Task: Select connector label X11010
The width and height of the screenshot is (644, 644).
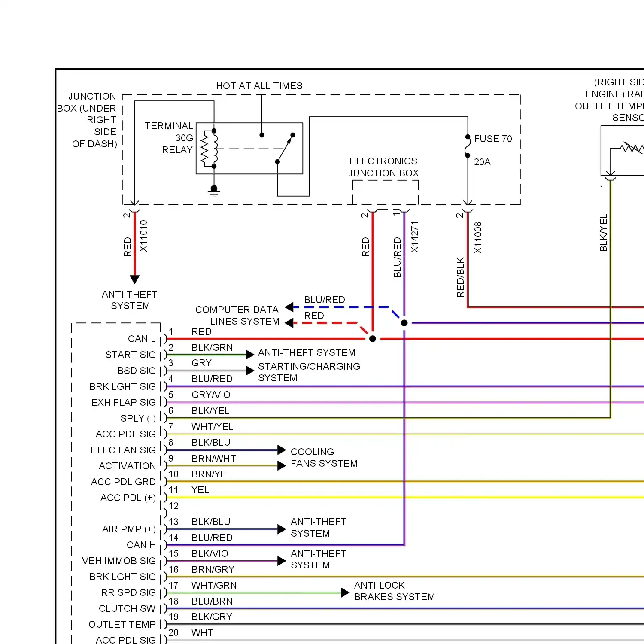Action: [x=143, y=236]
